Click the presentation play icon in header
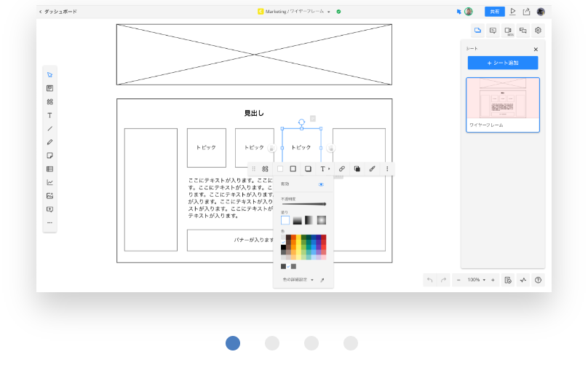This screenshot has height=376, width=588. click(512, 12)
